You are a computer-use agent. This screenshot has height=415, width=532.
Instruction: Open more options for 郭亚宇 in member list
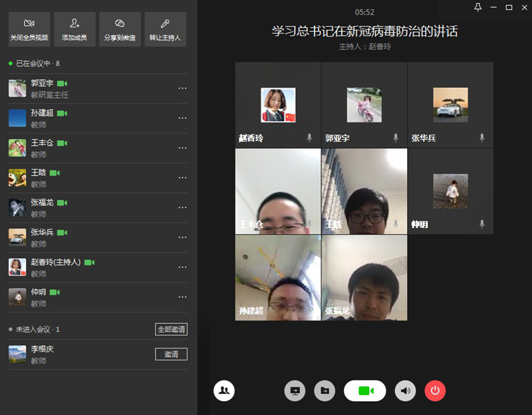182,88
